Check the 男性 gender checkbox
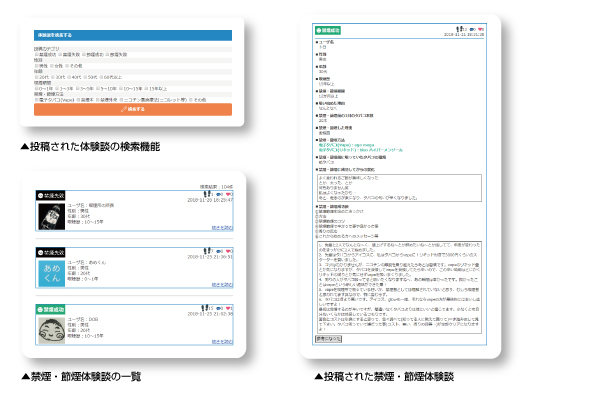The image size is (600, 400). tap(36, 63)
